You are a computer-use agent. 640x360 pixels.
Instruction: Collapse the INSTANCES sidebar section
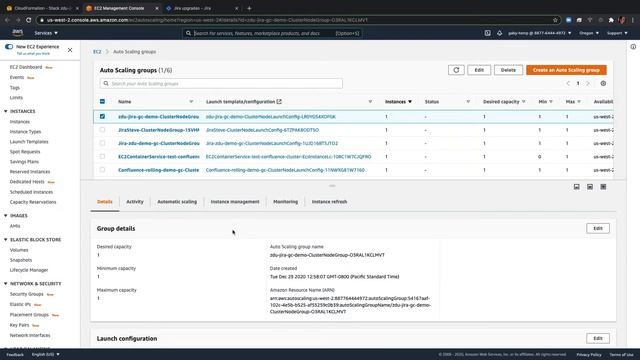tap(6, 111)
